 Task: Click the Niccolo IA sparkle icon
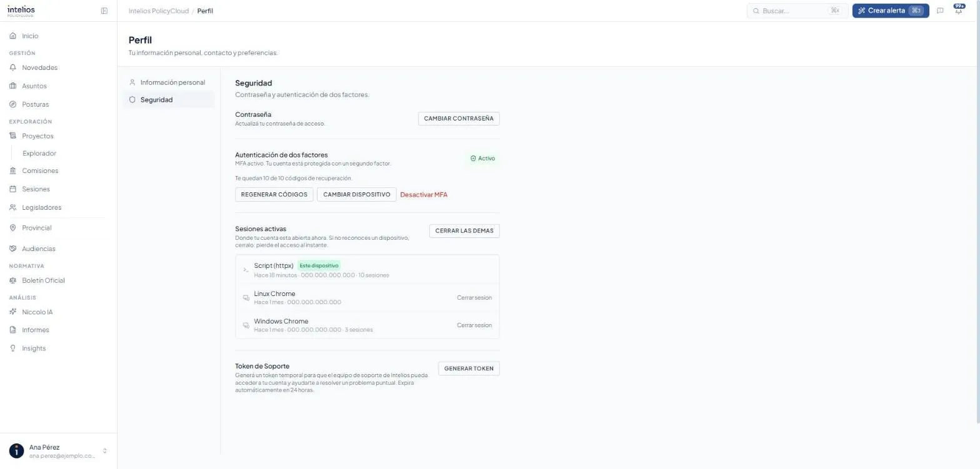(x=13, y=312)
